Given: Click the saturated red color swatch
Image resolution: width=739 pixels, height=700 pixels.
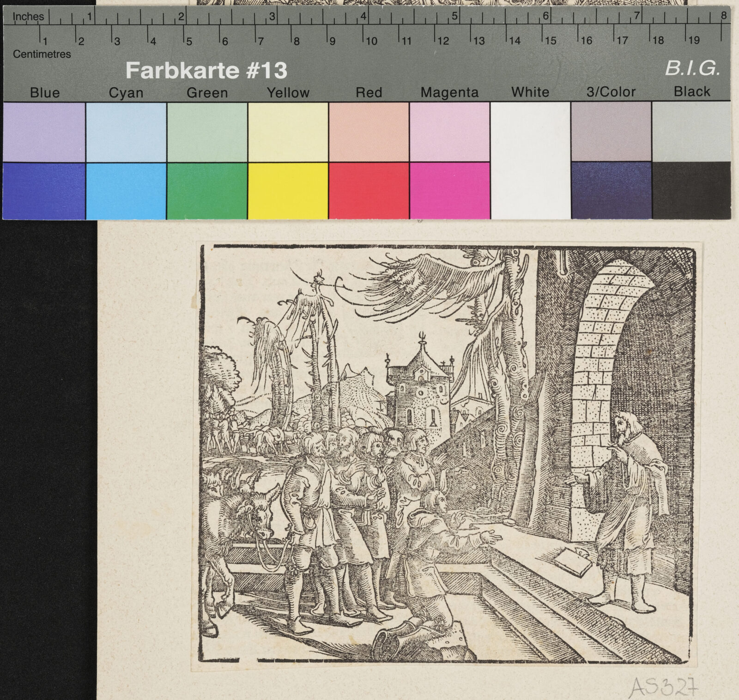Looking at the screenshot, I should (x=369, y=191).
